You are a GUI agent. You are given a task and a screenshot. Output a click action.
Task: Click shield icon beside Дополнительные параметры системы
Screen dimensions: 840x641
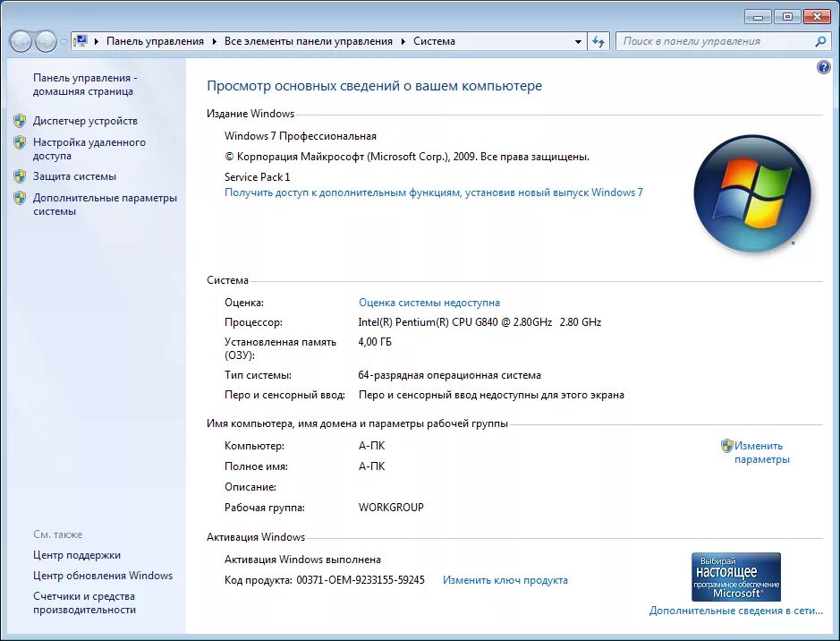20,198
